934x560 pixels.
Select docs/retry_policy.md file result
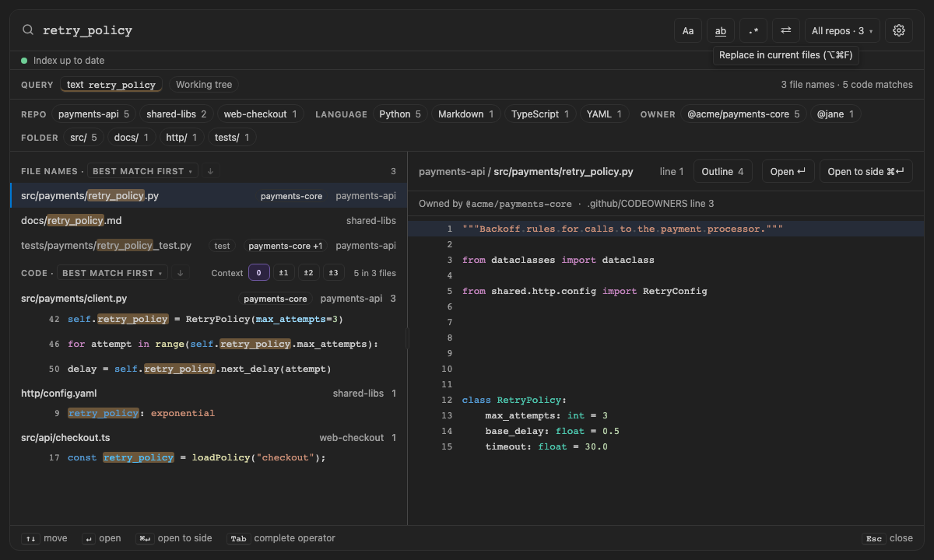(x=209, y=221)
